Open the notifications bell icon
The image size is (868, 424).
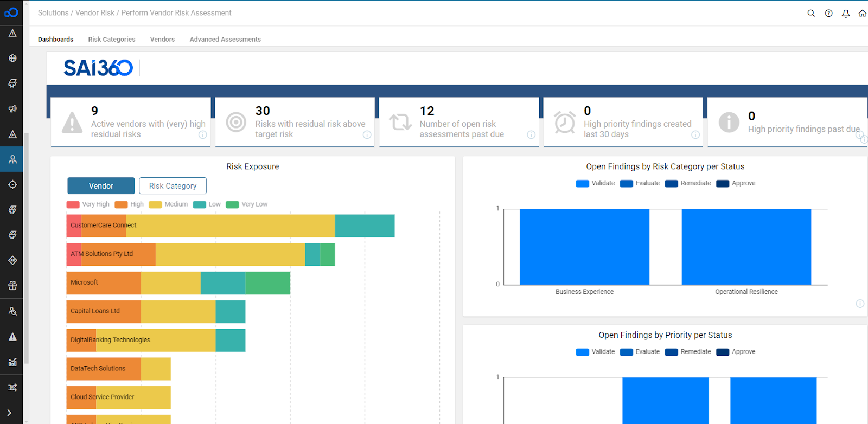(x=846, y=13)
